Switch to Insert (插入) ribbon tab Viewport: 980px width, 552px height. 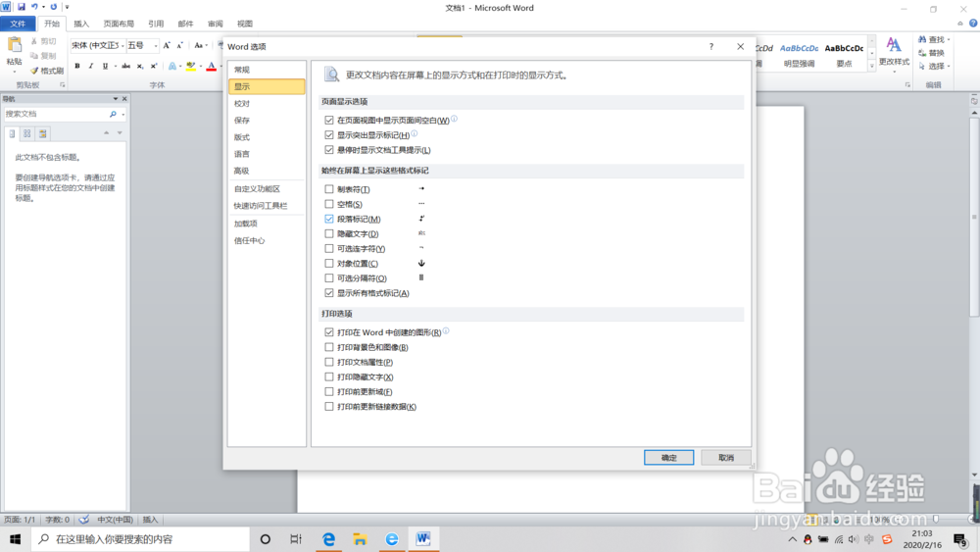pyautogui.click(x=81, y=24)
